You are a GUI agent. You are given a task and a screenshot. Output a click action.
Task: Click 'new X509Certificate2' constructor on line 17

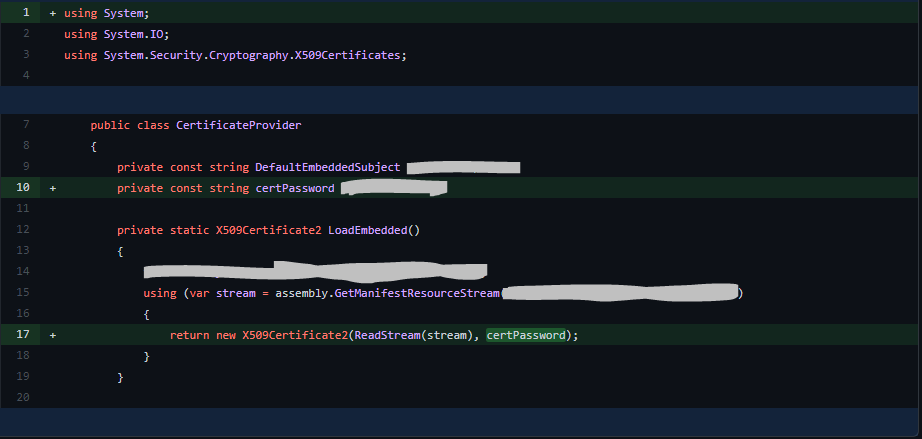coord(282,335)
